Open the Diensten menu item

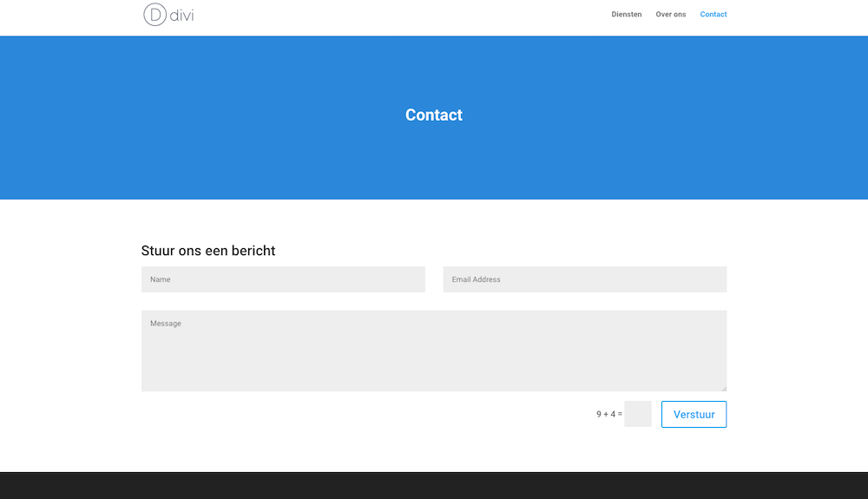[626, 15]
